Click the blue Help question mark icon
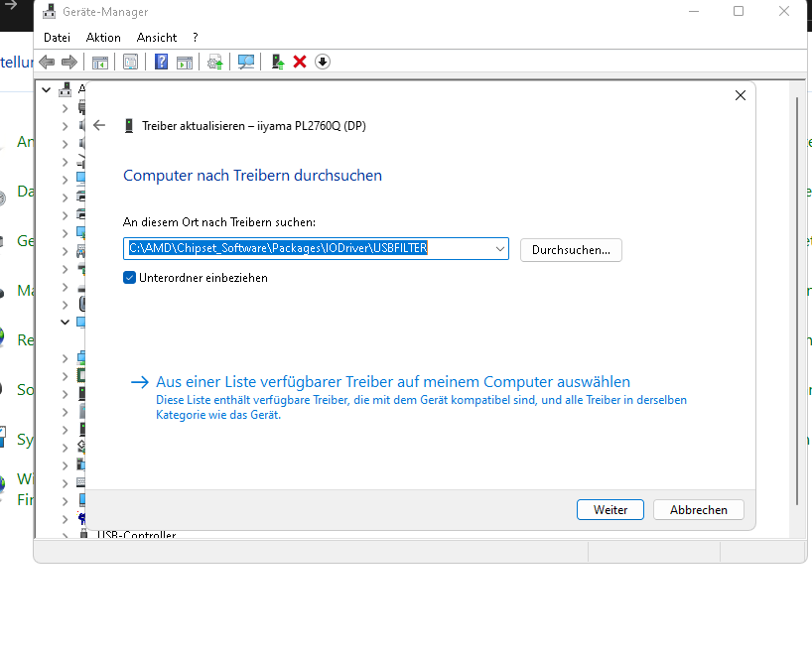 click(162, 63)
